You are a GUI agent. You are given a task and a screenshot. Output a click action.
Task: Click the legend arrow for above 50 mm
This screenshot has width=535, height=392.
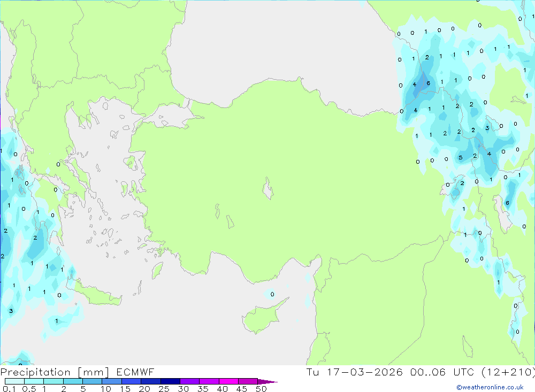point(267,382)
